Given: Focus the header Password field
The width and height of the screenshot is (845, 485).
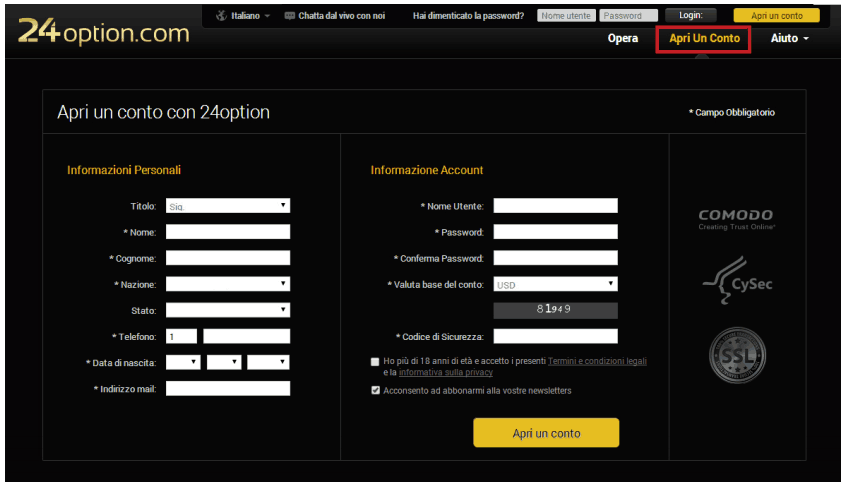Looking at the screenshot, I should [x=628, y=16].
